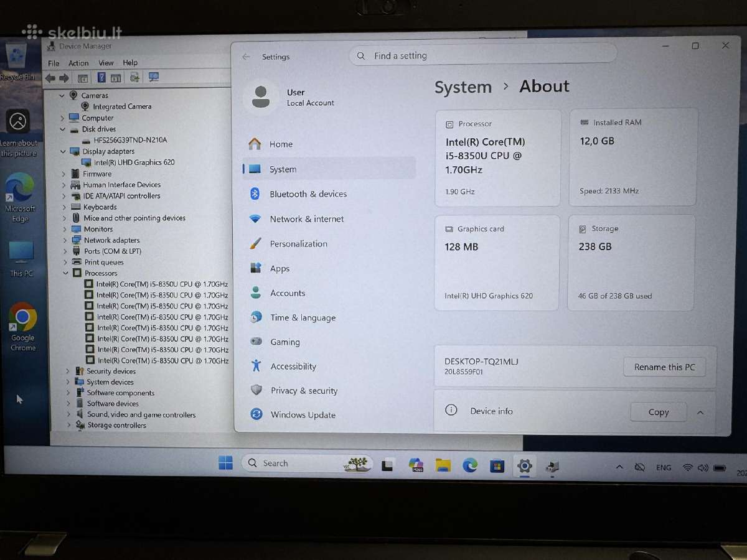Select HFS256G39TND-N210A disk drive

click(x=130, y=140)
